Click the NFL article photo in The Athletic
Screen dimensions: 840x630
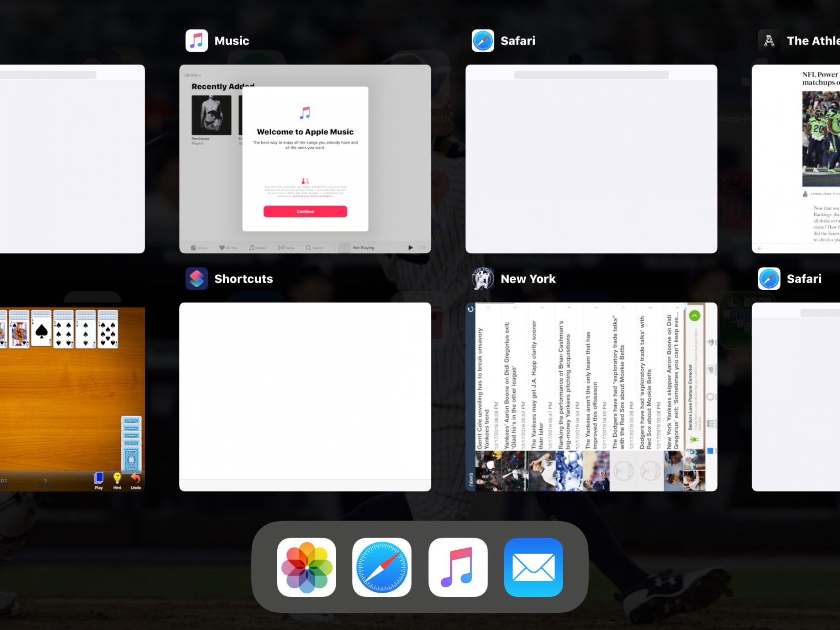[x=821, y=139]
